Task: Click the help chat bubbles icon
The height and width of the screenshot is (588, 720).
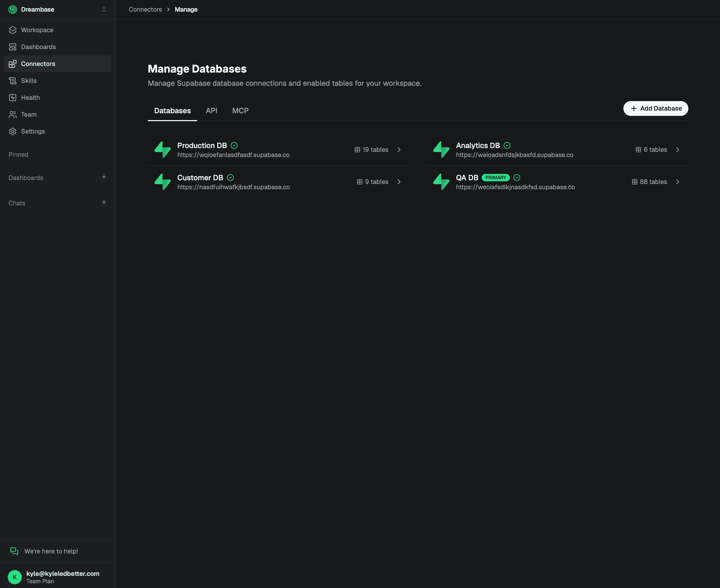Action: [14, 551]
